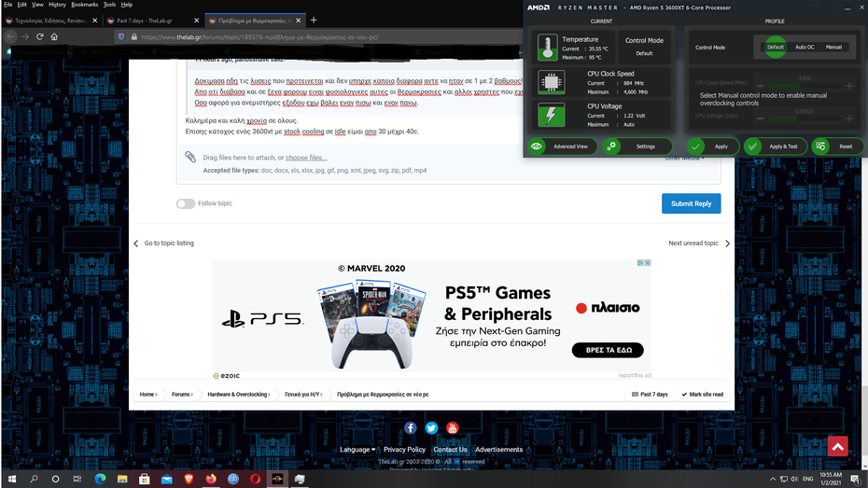
Task: Open Brave browser from taskbar
Action: tap(189, 480)
